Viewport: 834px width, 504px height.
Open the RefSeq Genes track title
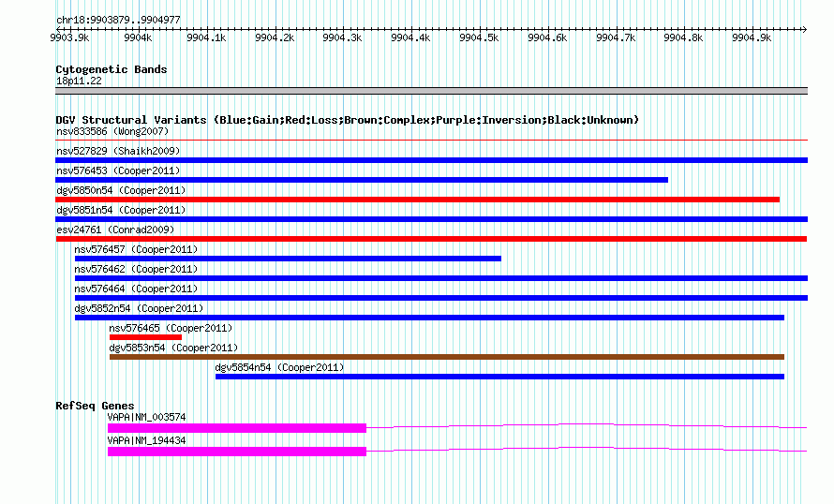point(95,406)
